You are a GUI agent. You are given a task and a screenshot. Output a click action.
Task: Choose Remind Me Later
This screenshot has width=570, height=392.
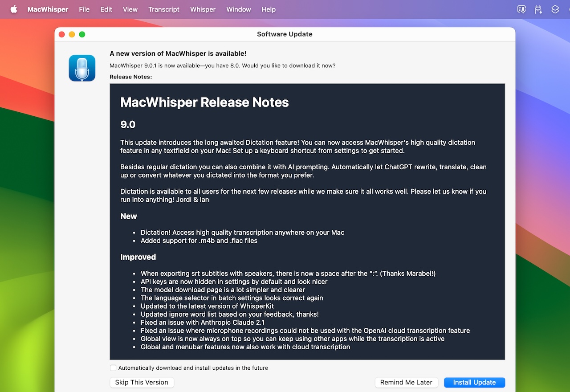tap(406, 382)
